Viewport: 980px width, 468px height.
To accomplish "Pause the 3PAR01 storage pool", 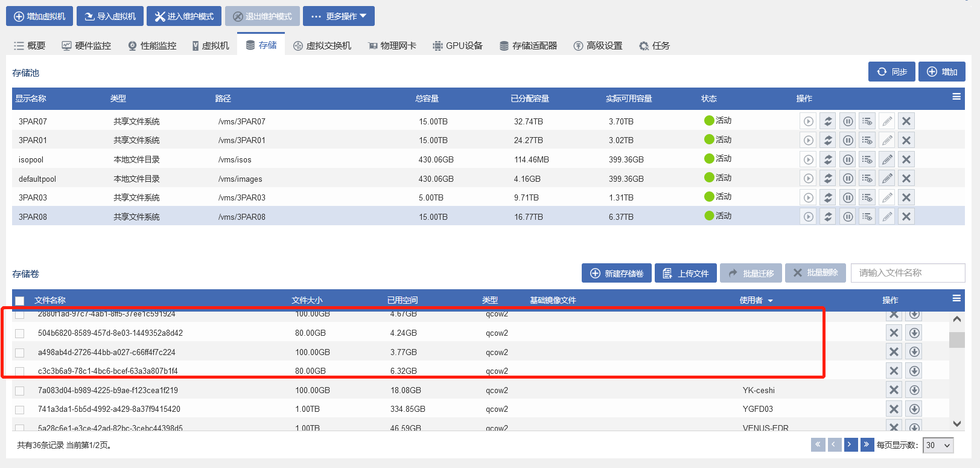I will (848, 141).
